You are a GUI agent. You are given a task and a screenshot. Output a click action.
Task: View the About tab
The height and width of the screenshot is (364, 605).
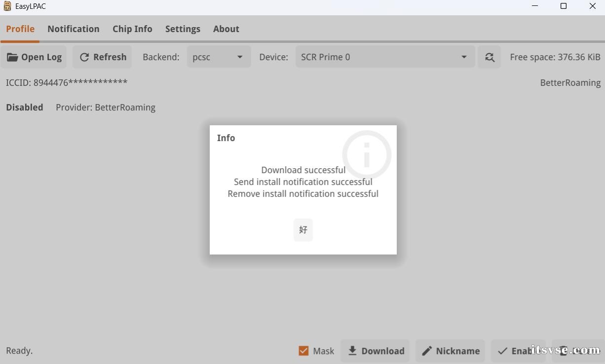(226, 29)
